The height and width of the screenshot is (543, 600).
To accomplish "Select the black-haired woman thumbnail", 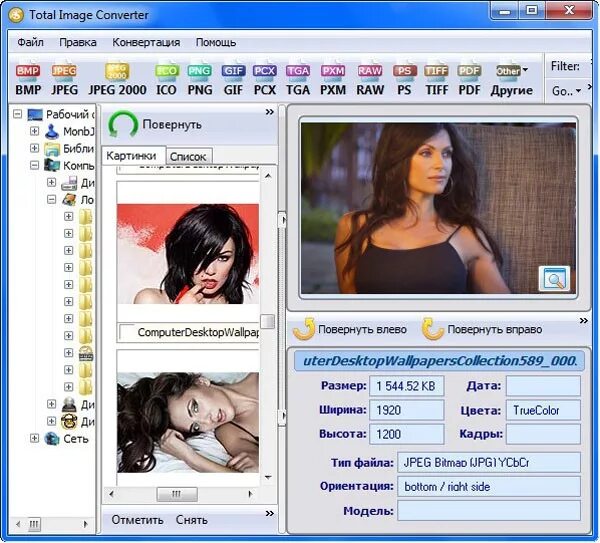I will 188,254.
